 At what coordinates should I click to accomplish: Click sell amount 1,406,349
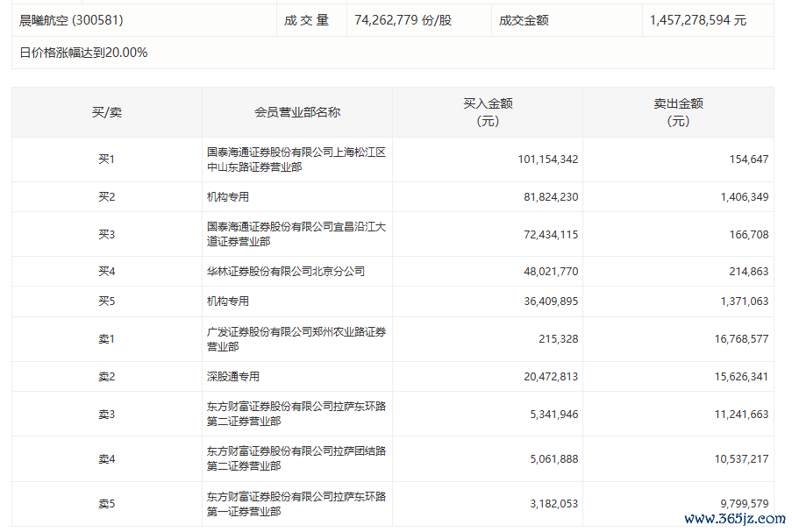coord(745,197)
